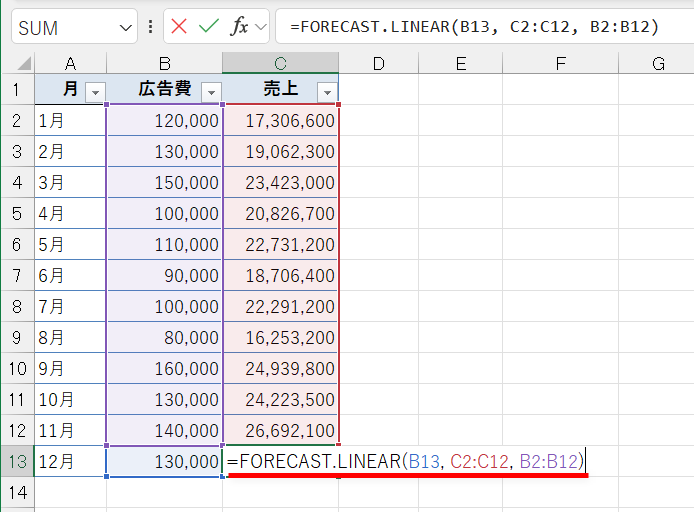Viewport: 694px width, 512px height.
Task: Click the cell containing 1月
Action: [70, 120]
